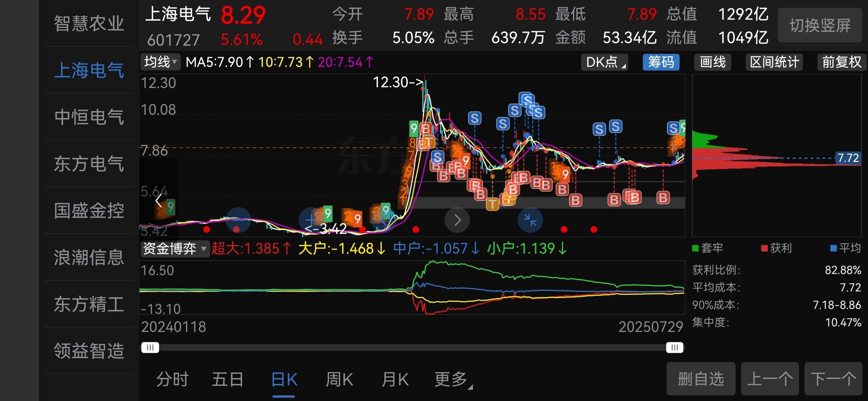This screenshot has width=868, height=401.
Task: Click the 套牢 green legend swatch
Action: point(696,248)
